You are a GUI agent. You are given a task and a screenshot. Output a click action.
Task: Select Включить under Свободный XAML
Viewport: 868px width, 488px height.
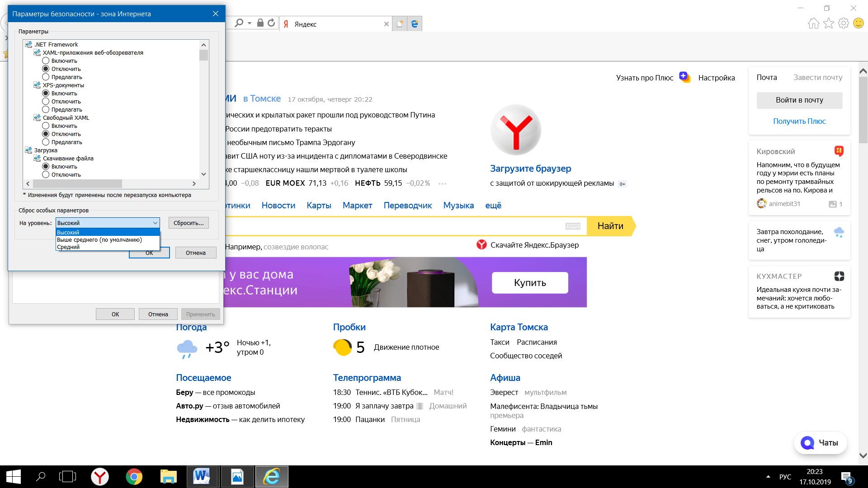pos(46,126)
